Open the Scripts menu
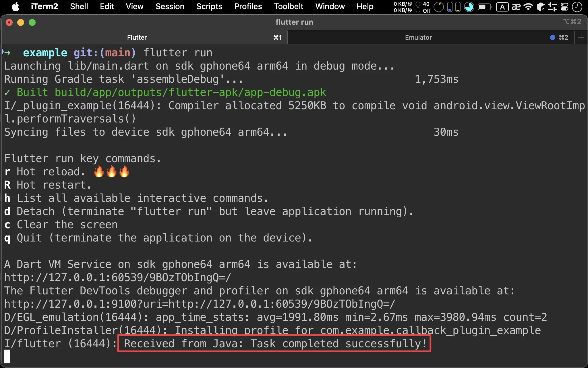The image size is (588, 368). pos(209,6)
